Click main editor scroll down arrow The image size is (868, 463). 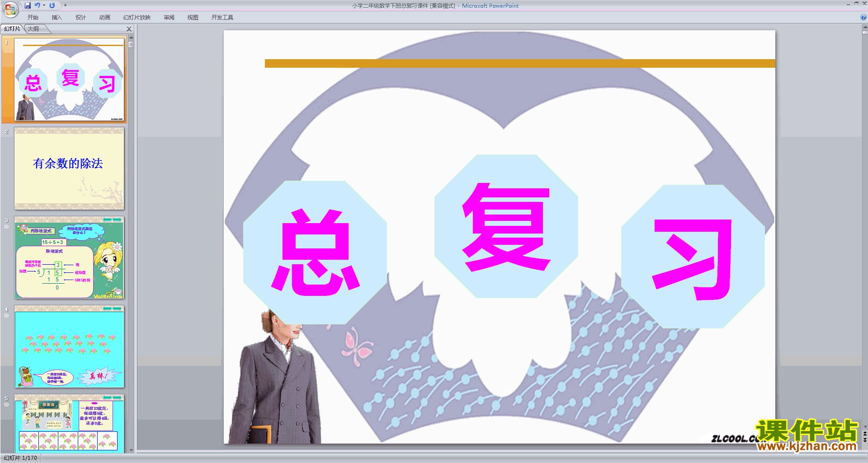pos(865,426)
